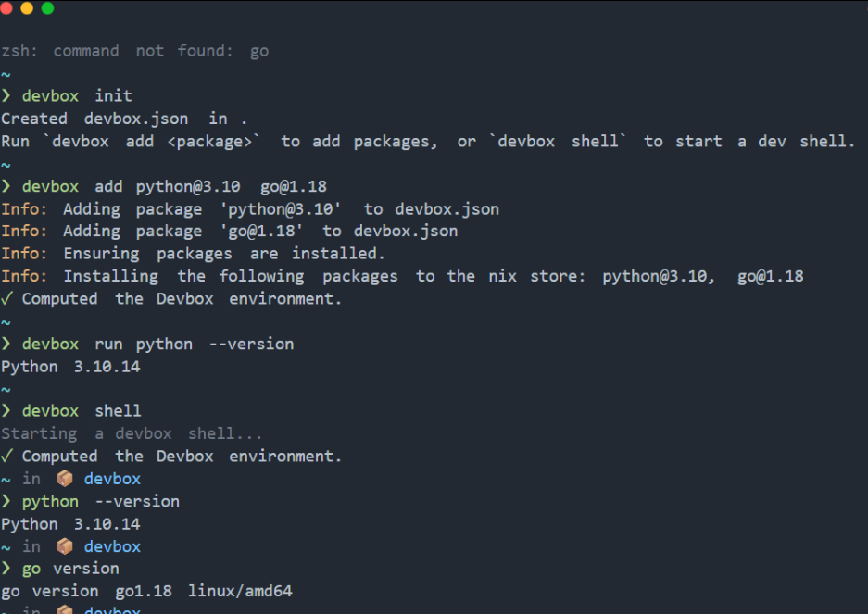Click the green maximize window button
This screenshot has width=868, height=614.
(47, 8)
